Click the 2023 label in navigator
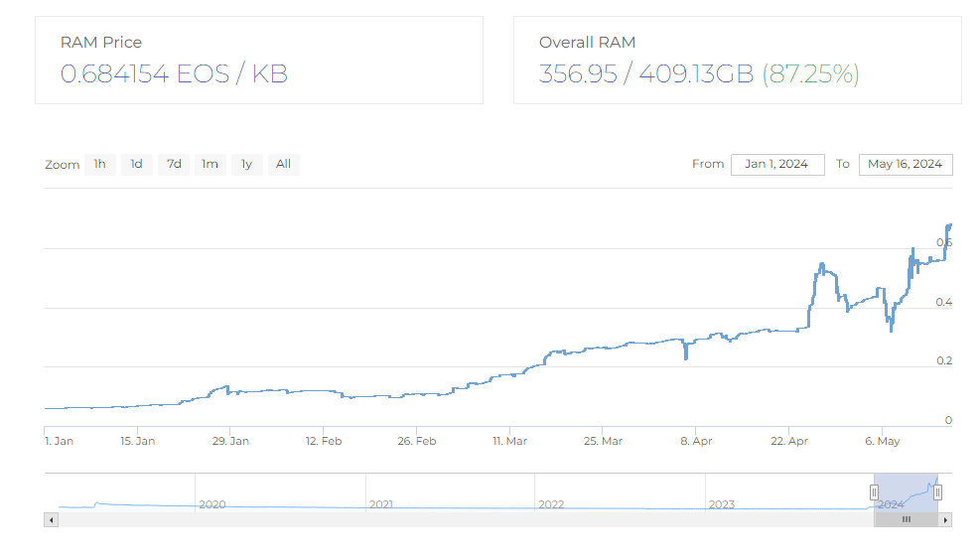980x559 pixels. [x=722, y=504]
